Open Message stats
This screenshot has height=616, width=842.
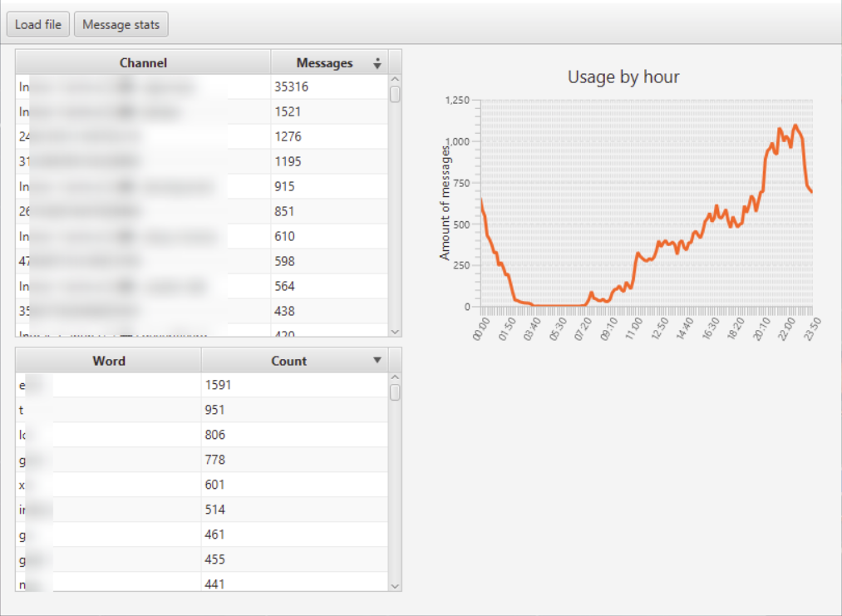coord(121,25)
